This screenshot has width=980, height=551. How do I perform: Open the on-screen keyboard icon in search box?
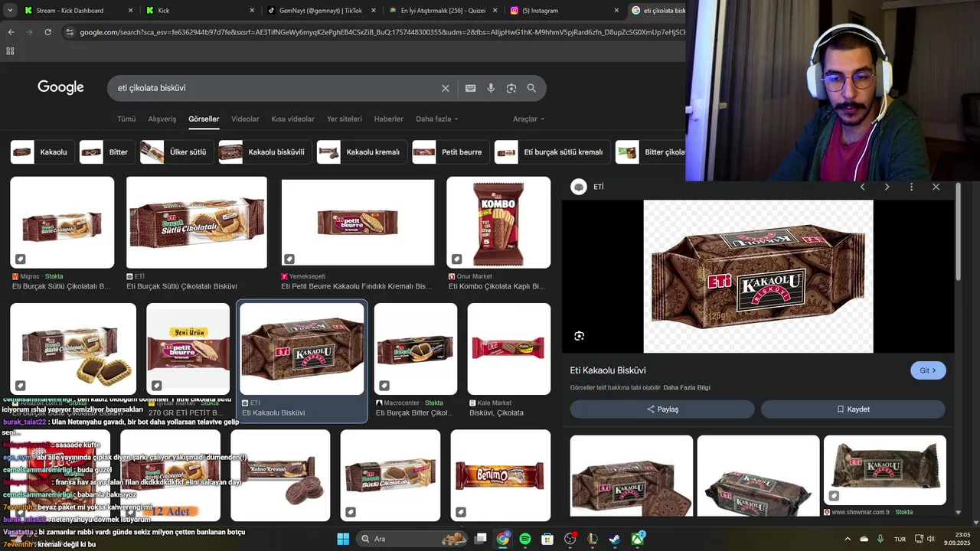[x=470, y=88]
